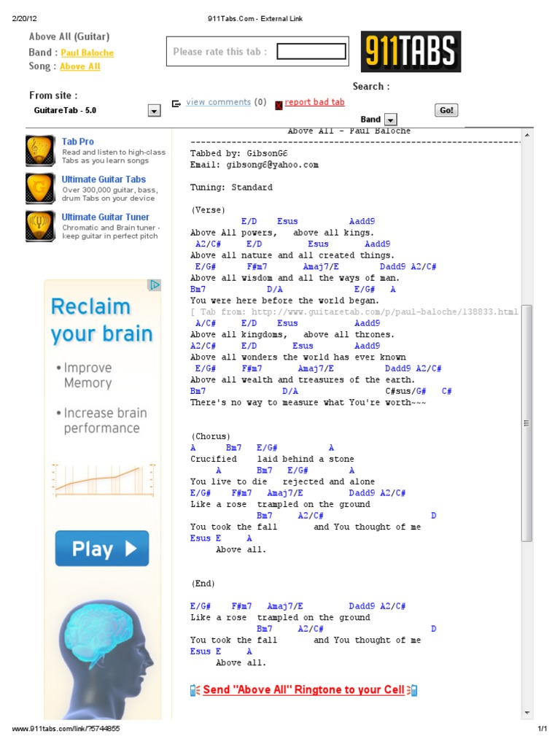Click the 'Search :' label
Image resolution: width=560 pixels, height=747 pixels.
tap(371, 86)
